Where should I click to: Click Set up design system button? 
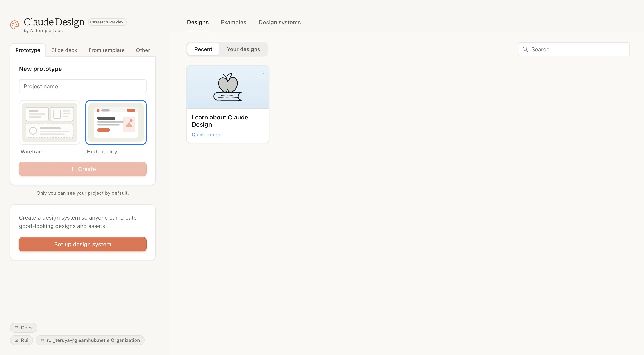coord(83,244)
